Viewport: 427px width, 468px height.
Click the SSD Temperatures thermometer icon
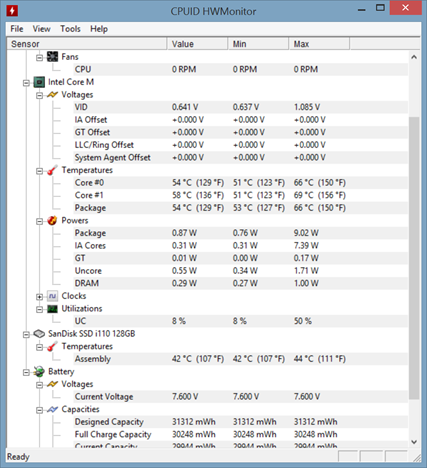click(x=52, y=347)
